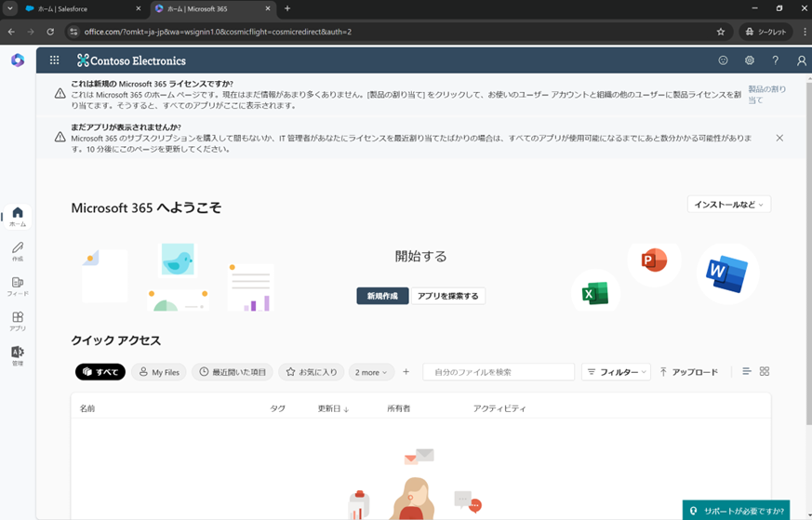Click the browser address bar URL

[218, 32]
